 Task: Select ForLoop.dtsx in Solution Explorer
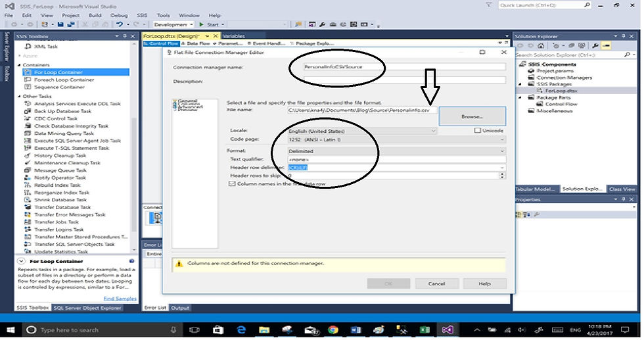point(560,91)
